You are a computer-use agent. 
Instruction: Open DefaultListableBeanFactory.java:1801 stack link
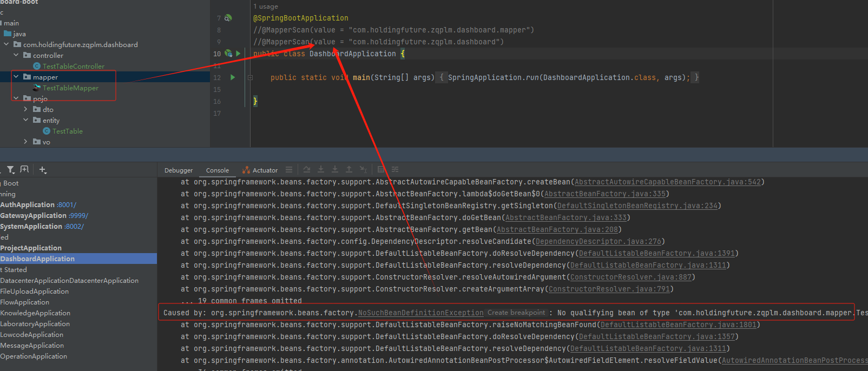point(679,324)
